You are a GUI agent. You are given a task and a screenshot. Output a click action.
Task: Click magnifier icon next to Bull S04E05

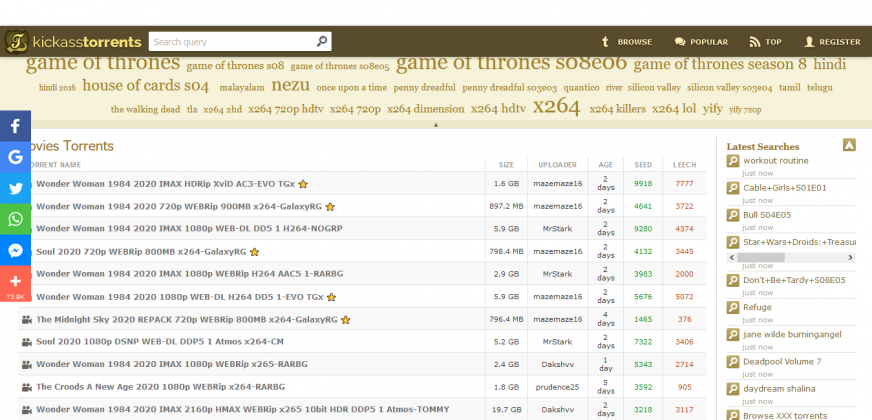733,215
